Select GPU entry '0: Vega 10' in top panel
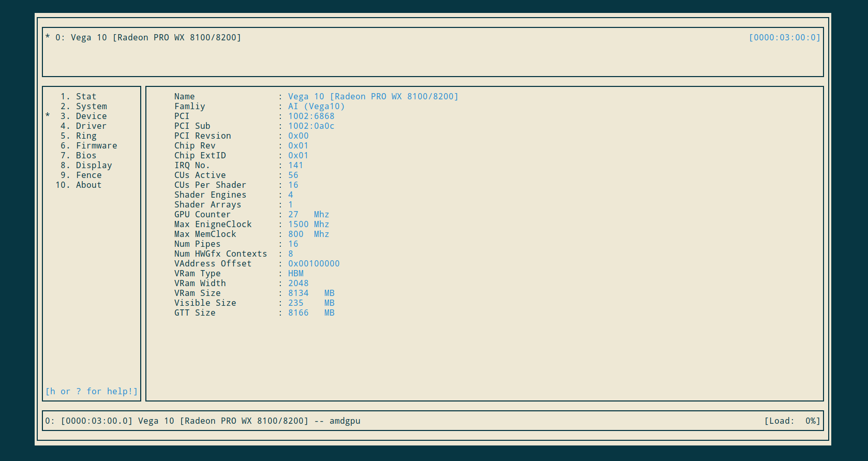The width and height of the screenshot is (868, 461). point(143,37)
